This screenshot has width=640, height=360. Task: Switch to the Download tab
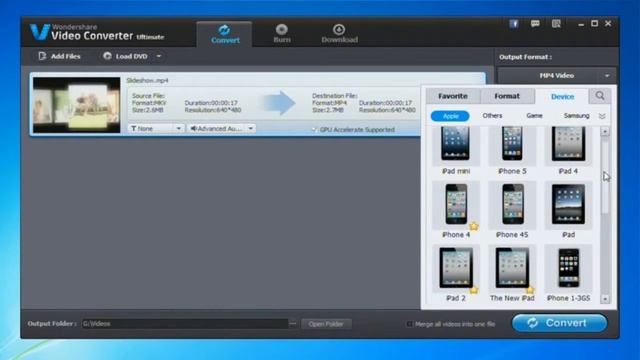[x=339, y=34]
